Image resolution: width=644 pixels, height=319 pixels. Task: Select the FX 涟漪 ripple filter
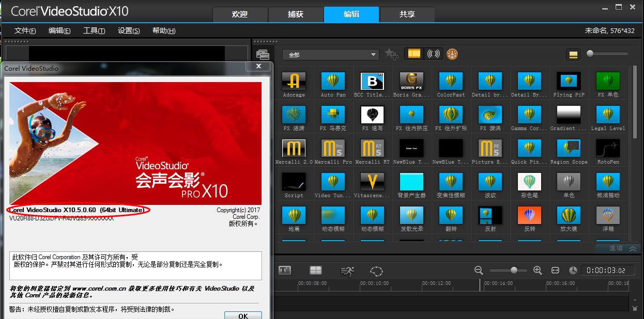[294, 115]
